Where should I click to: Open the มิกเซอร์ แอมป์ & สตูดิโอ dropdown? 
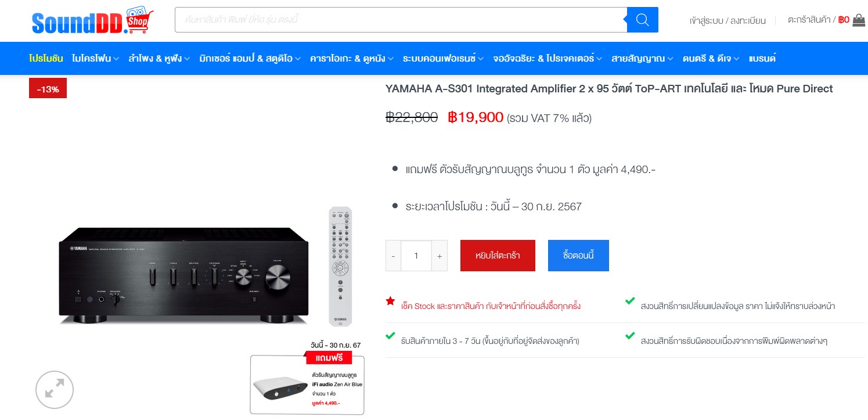250,59
